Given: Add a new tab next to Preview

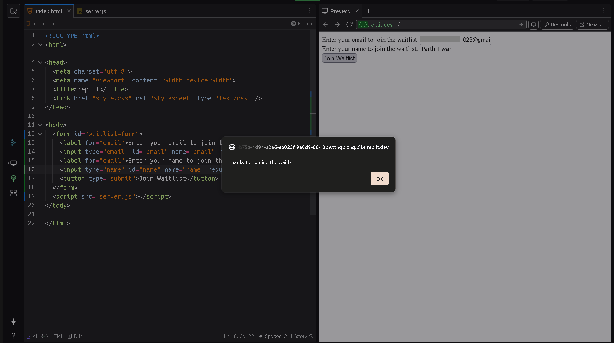Looking at the screenshot, I should (368, 11).
